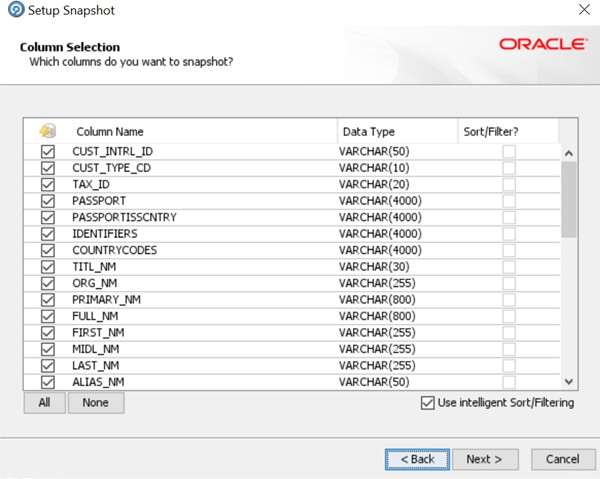Click VARCHAR(30) type for TITL_NM
Viewport: 600px width, 479px height.
pos(374,267)
